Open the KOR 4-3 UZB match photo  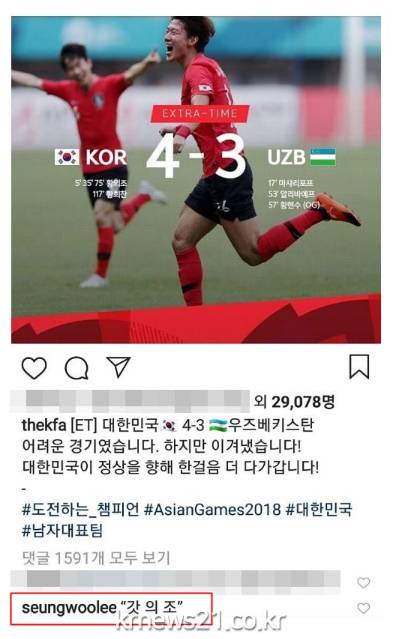click(x=196, y=180)
